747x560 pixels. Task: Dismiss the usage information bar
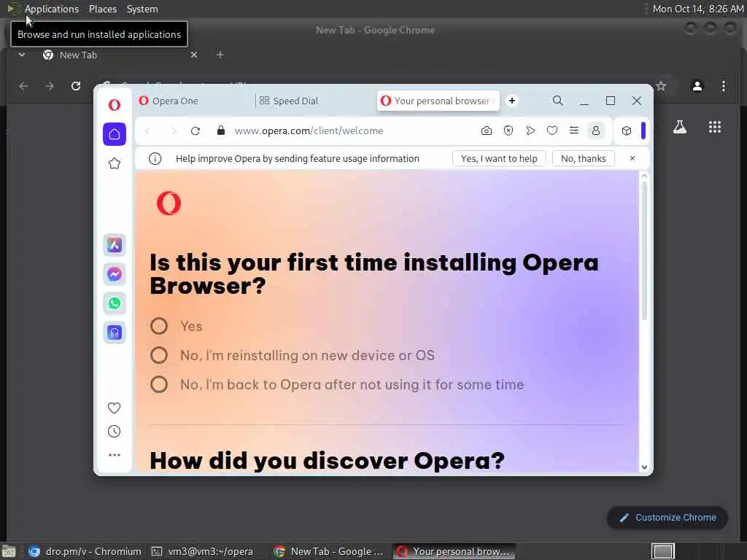632,158
